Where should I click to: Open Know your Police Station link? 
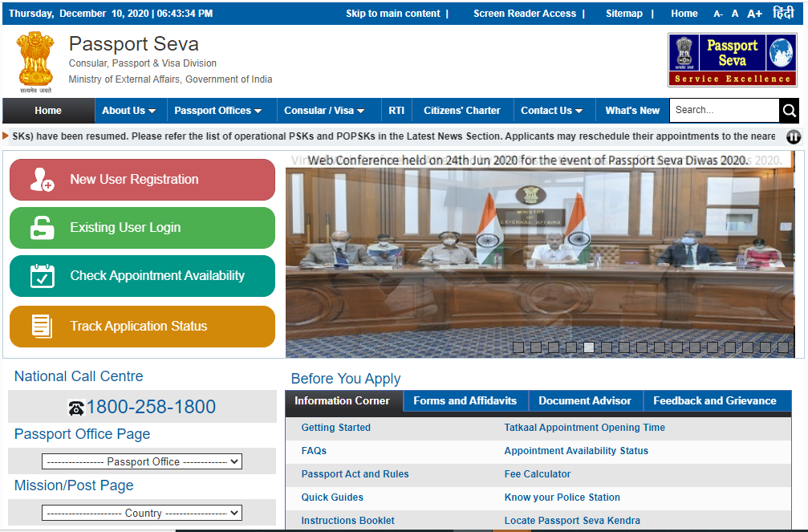point(562,497)
